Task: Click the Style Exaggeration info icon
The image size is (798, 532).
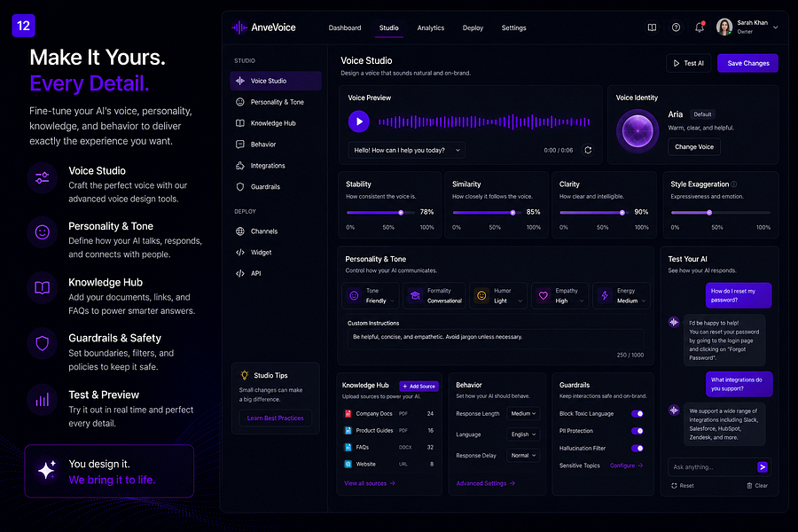Action: (x=734, y=184)
